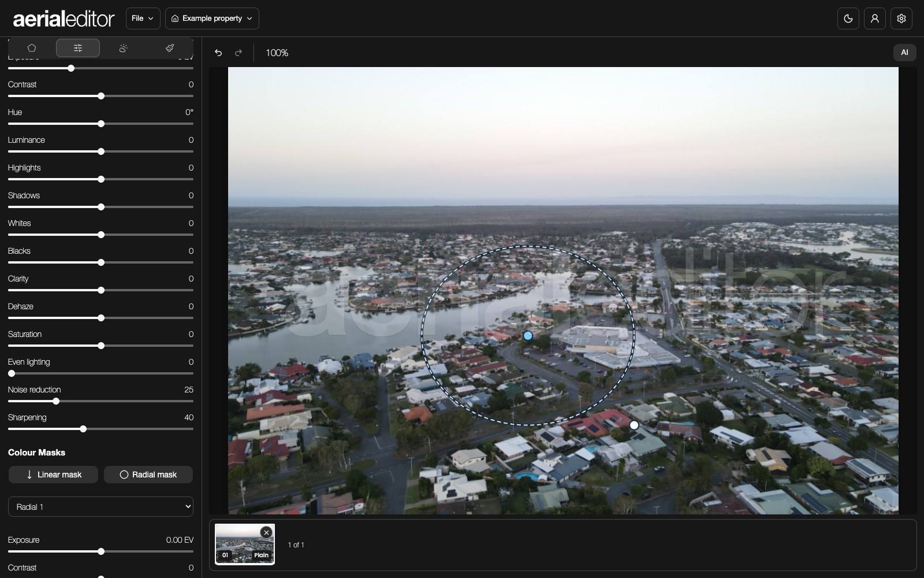
Task: Select the 01 Plain image thumbnail
Action: pos(245,544)
